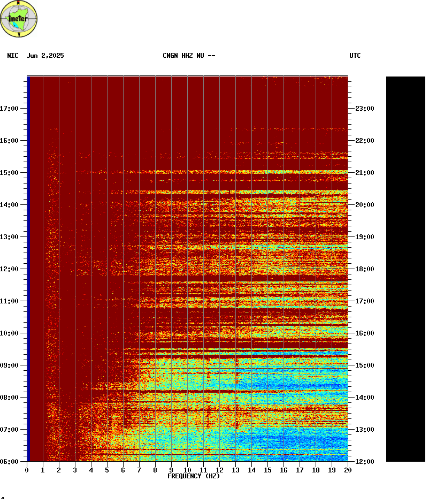Click UTC time tick '20:00'
Image resolution: width=429 pixels, height=504 pixels.
(x=365, y=205)
